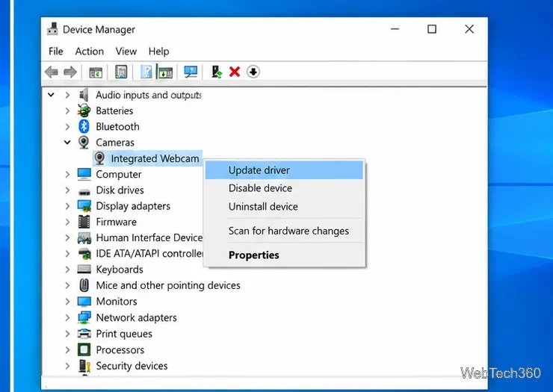Viewport: 553px width, 392px height.
Task: Select the Monitors label
Action: click(117, 302)
